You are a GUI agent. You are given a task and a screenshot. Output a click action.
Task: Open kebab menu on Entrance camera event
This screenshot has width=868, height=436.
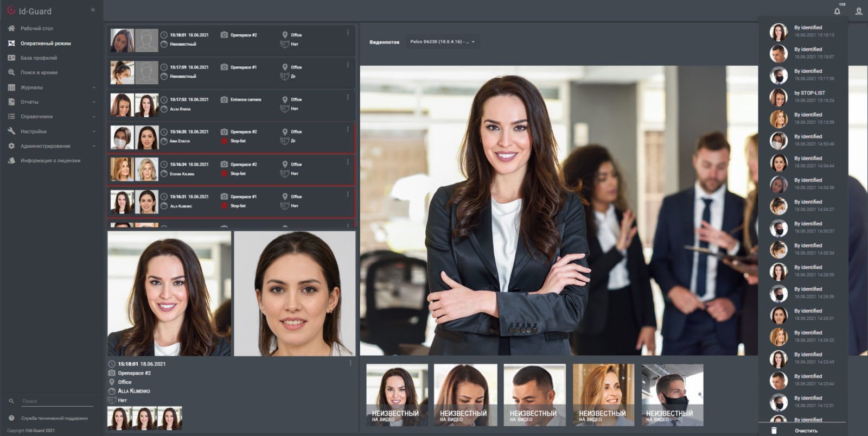tap(348, 97)
